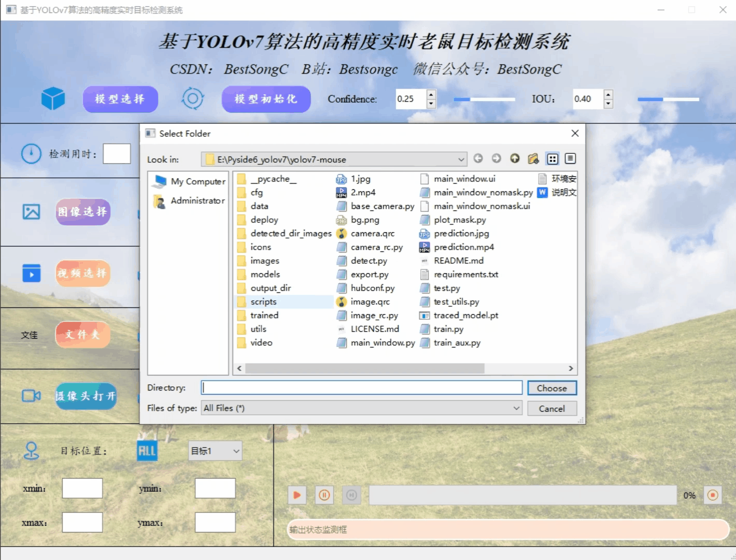Close the Select Folder dialog
Viewport: 736px width, 560px height.
pyautogui.click(x=575, y=133)
